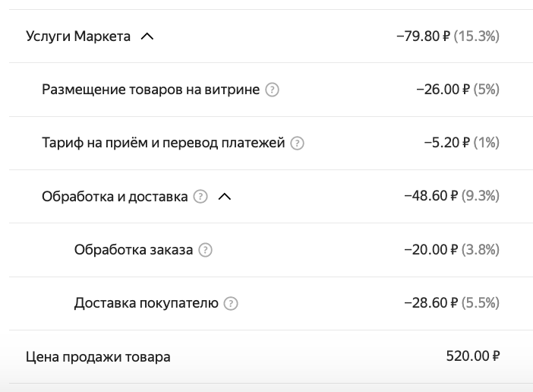Click the 520.00 ₽ sale price value
Screen dimensions: 533x392
[x=473, y=356]
